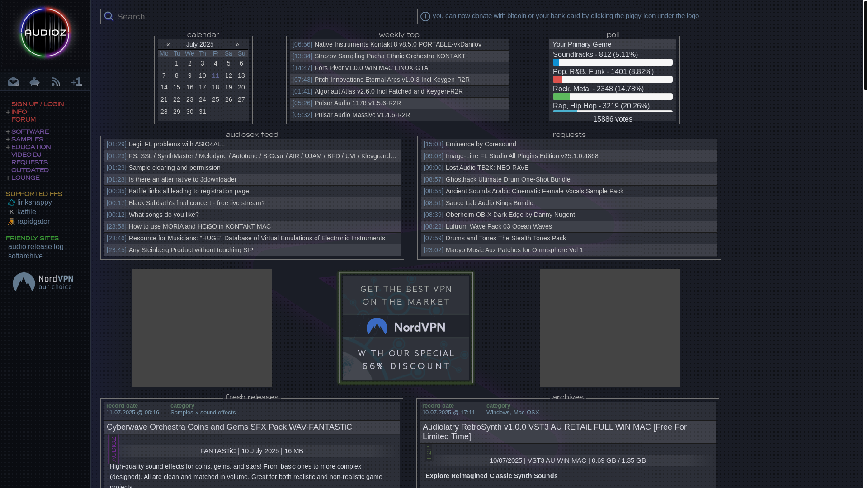This screenshot has width=868, height=488.
Task: Expand the SAMPLES menu plus
Action: click(x=8, y=140)
